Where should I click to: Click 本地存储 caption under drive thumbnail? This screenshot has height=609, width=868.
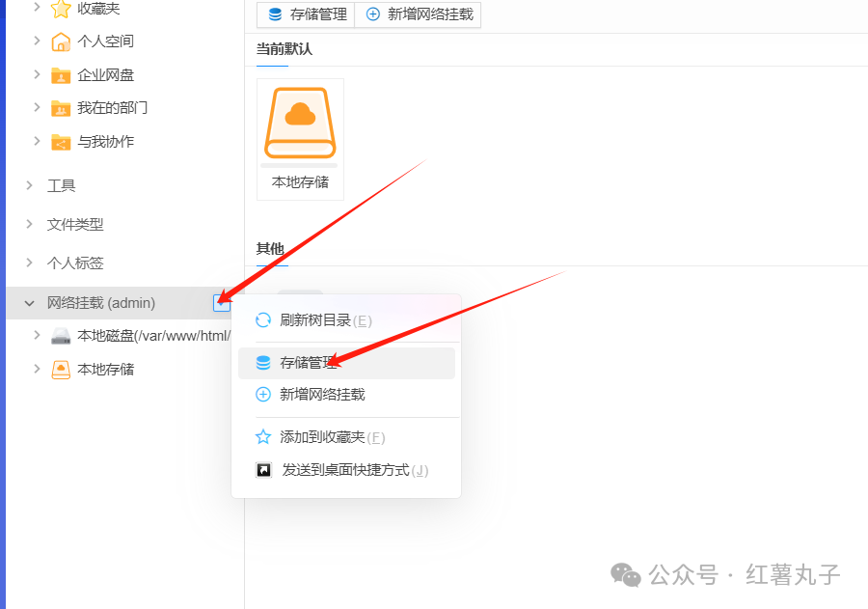coord(300,182)
